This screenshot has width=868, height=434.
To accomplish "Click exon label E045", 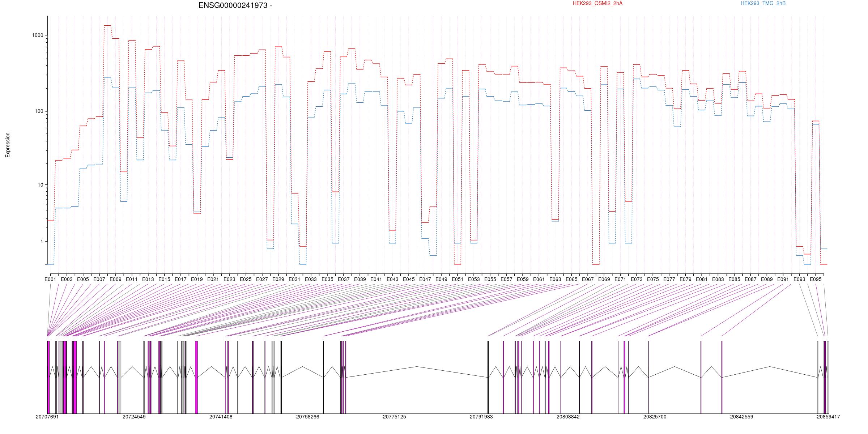I will (x=409, y=279).
